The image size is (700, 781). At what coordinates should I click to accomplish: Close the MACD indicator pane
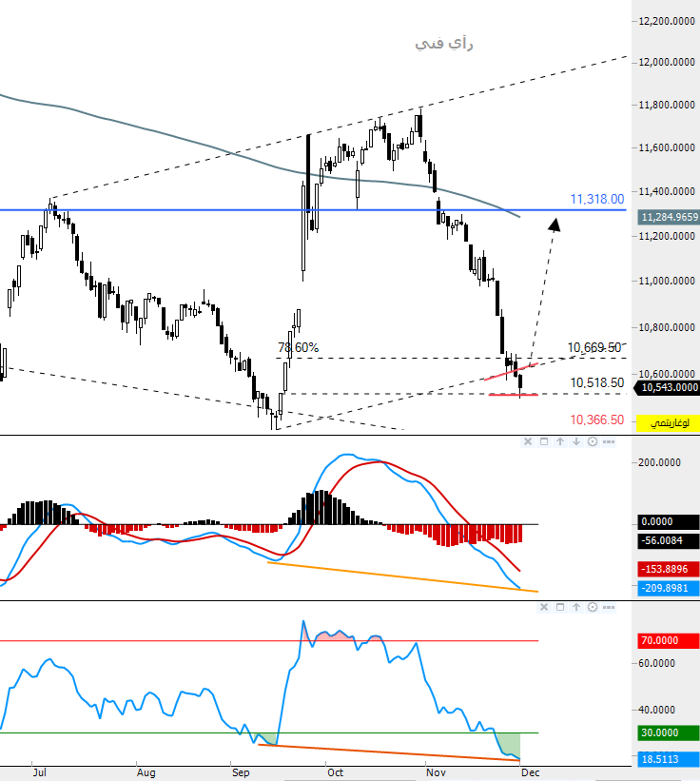pos(528,441)
